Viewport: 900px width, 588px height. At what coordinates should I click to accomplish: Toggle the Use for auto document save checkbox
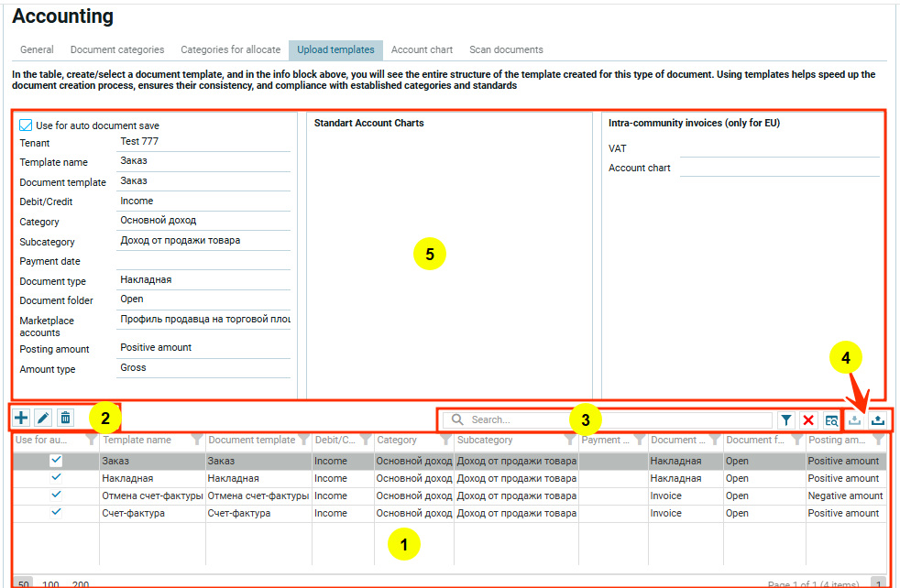pos(26,125)
